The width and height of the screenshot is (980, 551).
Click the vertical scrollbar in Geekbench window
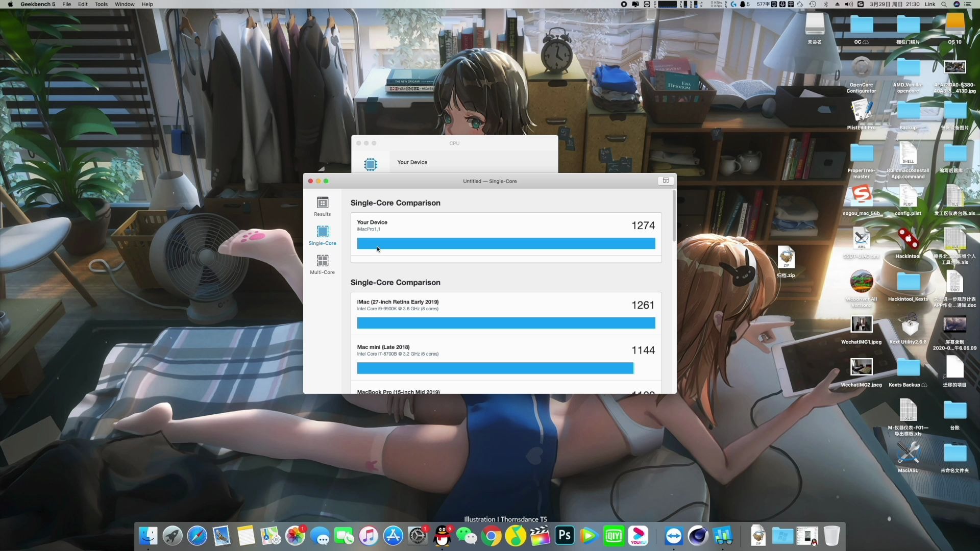674,216
